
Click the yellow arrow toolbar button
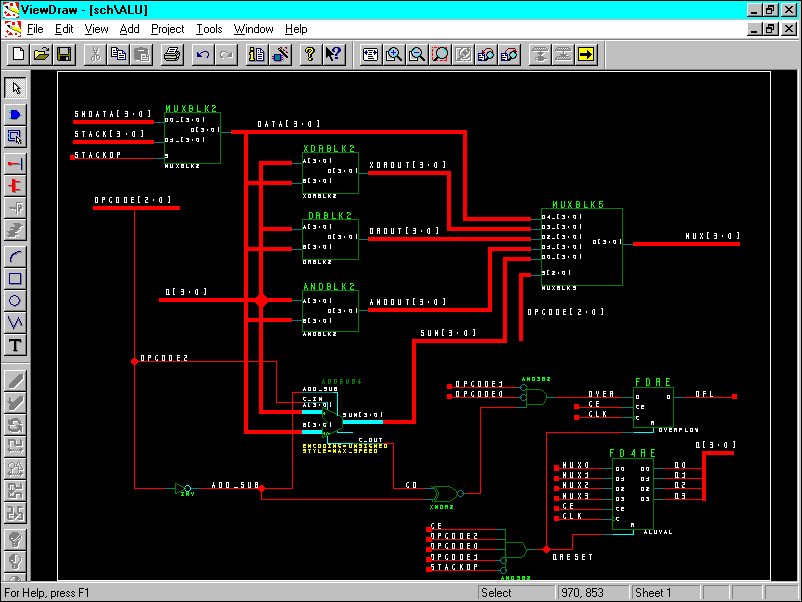tap(586, 54)
